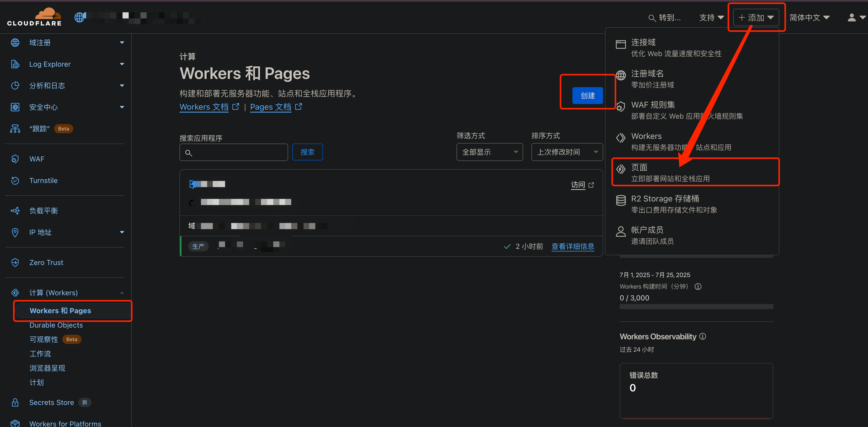868x427 pixels.
Task: Click the Workers for Platforms icon
Action: (x=15, y=423)
